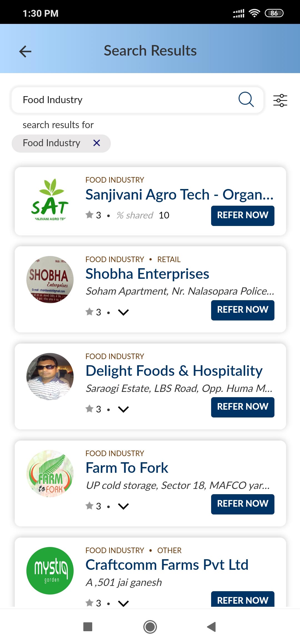This screenshot has width=300, height=644.
Task: Remove the Food Industry filter chip
Action: point(97,143)
